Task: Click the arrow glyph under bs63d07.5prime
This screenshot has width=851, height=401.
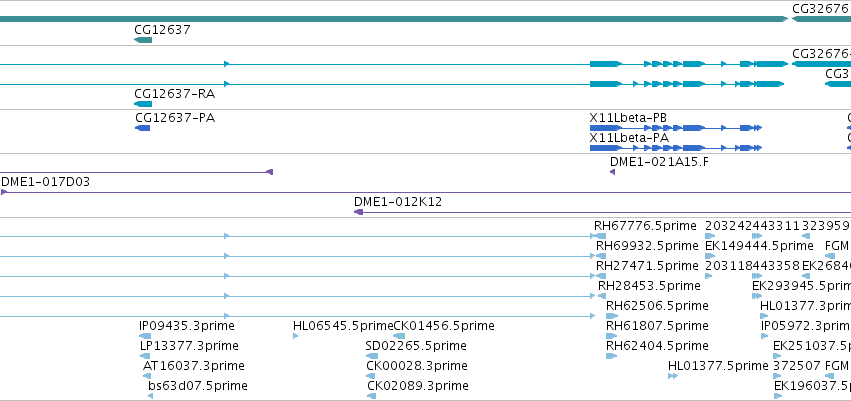Action: click(x=150, y=396)
